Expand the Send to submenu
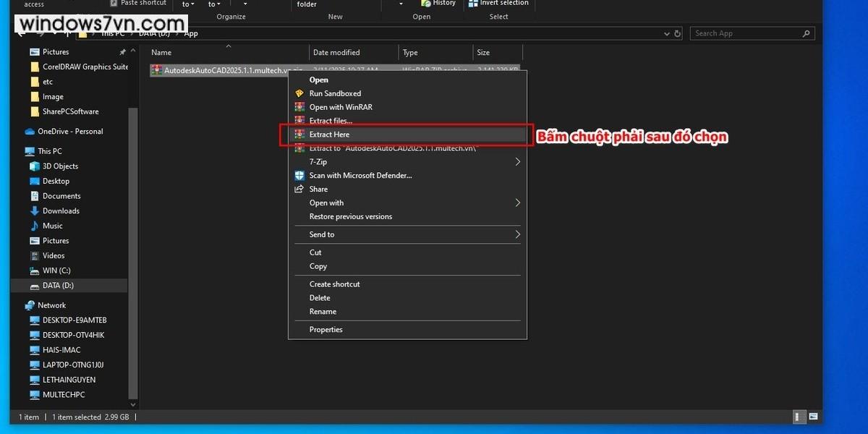This screenshot has height=434, width=868. (x=517, y=234)
